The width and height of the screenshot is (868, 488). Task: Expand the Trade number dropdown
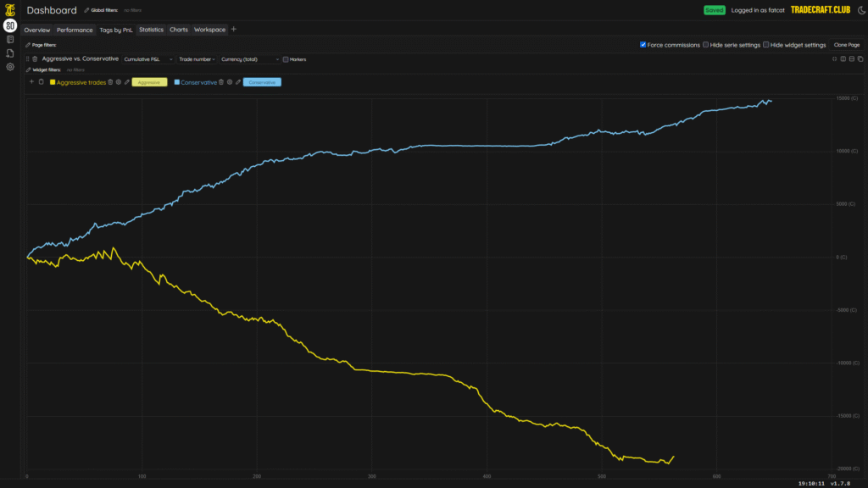pos(196,59)
